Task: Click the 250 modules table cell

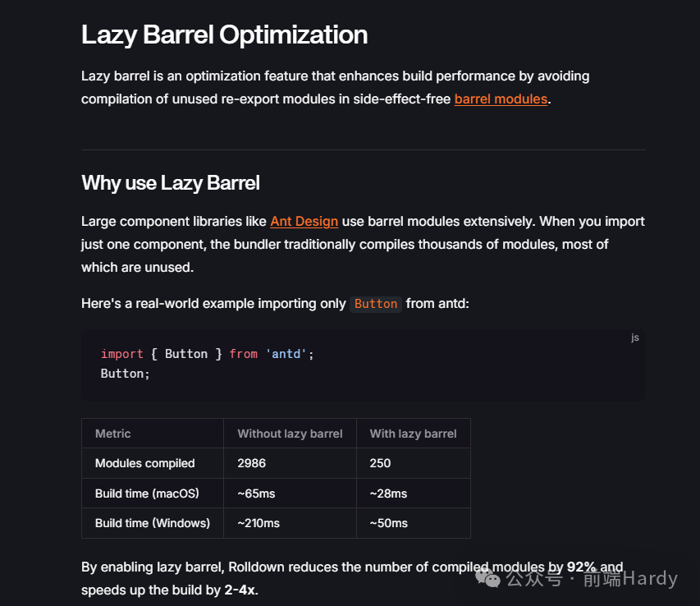Action: click(414, 463)
